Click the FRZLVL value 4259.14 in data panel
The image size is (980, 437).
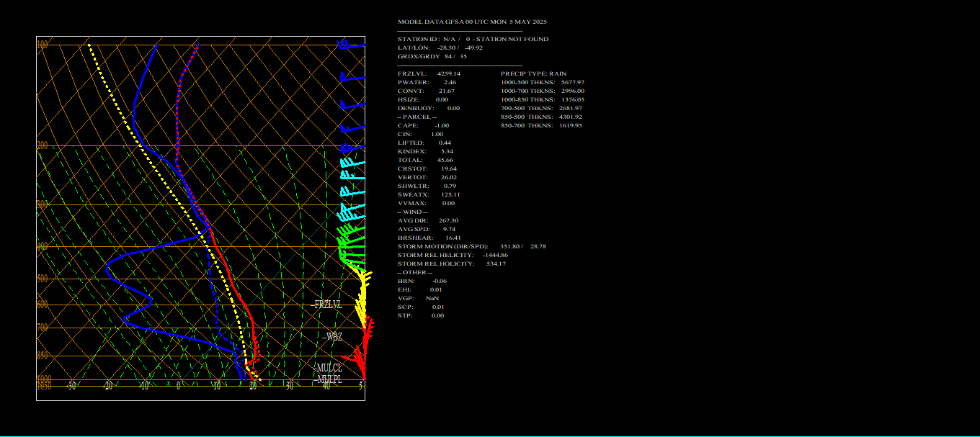[x=449, y=73]
